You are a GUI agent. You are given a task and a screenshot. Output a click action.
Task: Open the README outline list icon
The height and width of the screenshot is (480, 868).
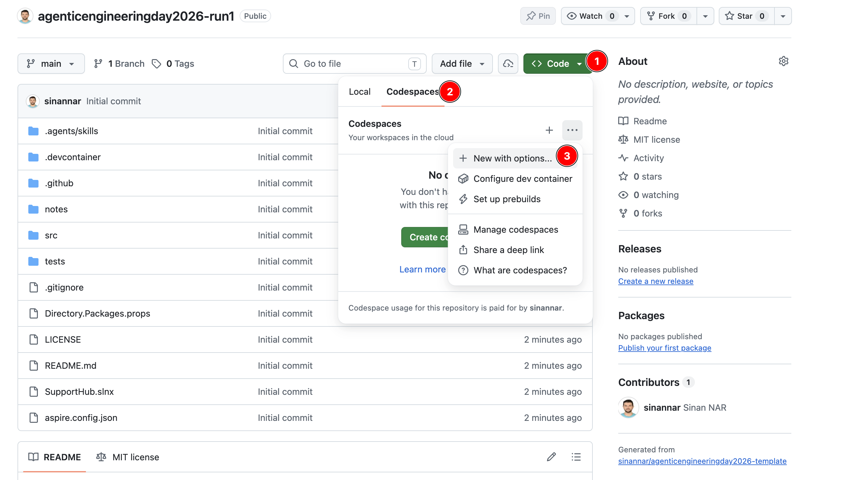576,457
